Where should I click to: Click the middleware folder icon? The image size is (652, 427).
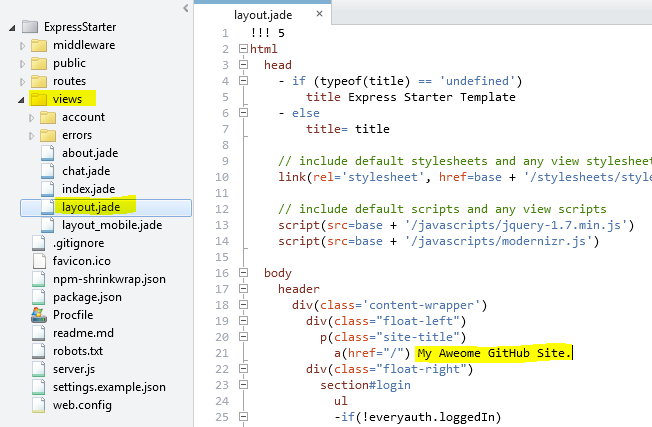click(x=39, y=45)
